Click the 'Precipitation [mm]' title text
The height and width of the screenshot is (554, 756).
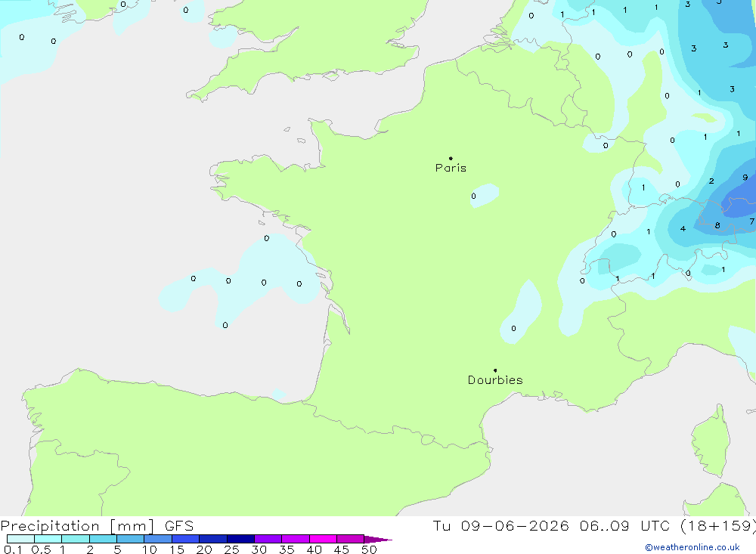click(x=77, y=526)
